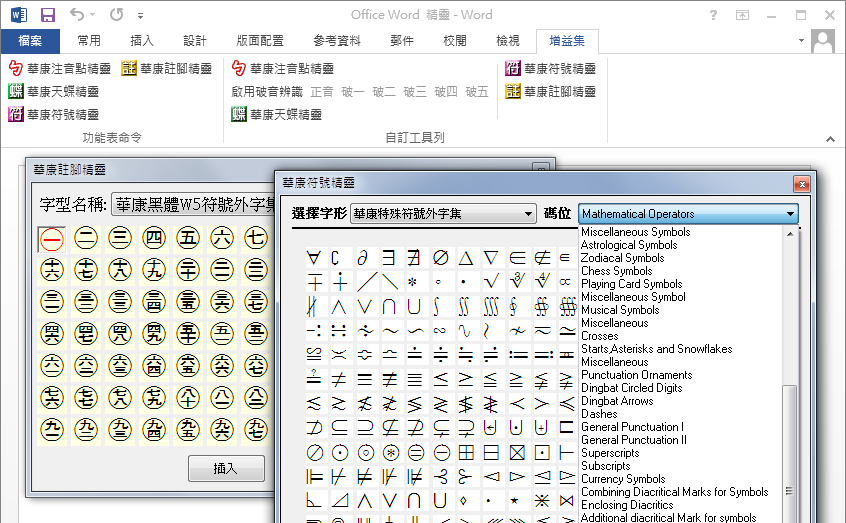The width and height of the screenshot is (846, 523).
Task: Launch 華康天蝶精靈 in 自訂工具列 group
Action: (276, 114)
